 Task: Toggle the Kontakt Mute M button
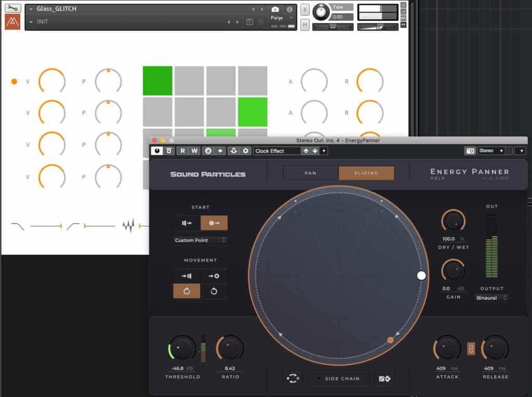point(304,24)
